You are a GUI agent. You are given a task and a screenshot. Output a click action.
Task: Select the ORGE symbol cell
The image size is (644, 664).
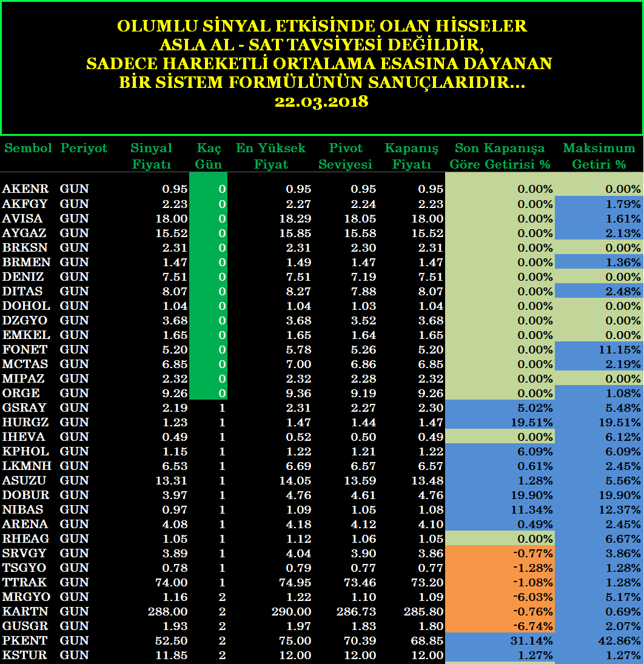click(21, 393)
